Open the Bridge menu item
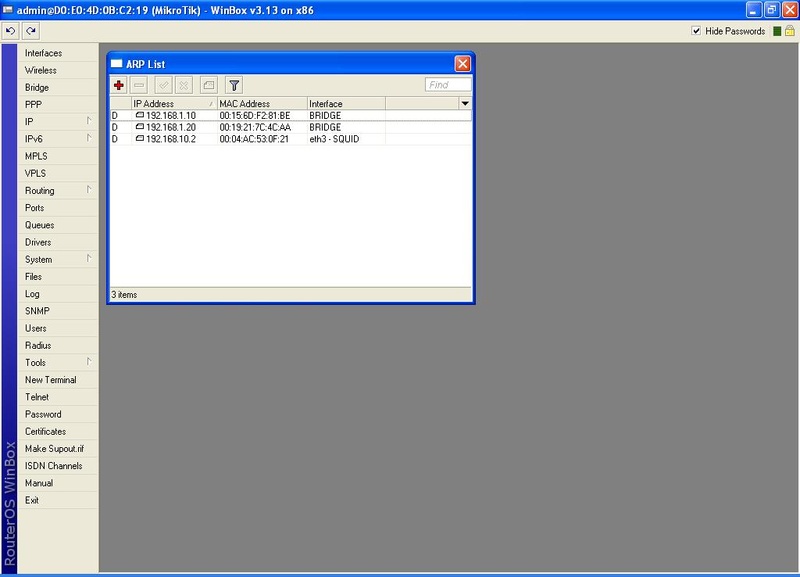Screen dimensions: 800x577 click(58, 88)
